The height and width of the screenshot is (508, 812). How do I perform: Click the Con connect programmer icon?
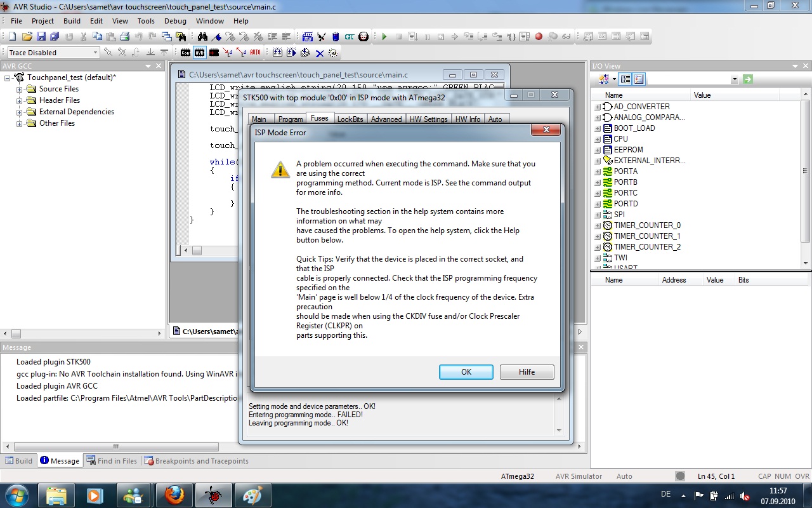pos(185,53)
